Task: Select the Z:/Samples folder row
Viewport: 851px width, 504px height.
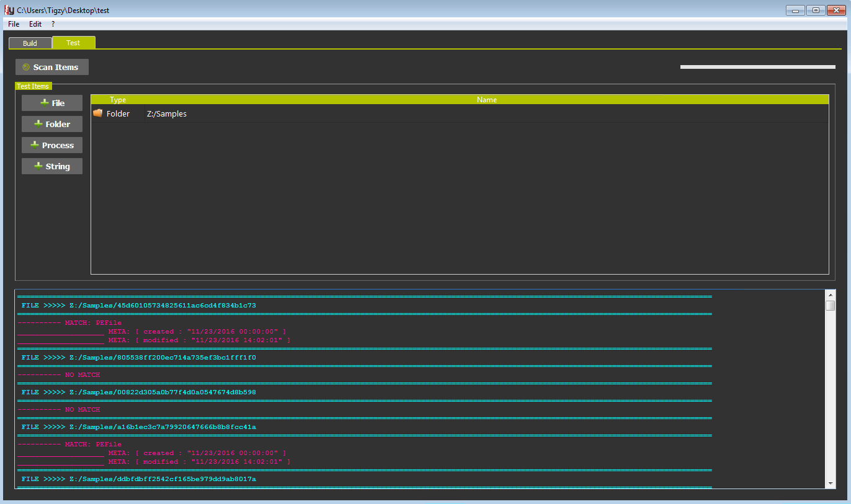Action: [166, 114]
